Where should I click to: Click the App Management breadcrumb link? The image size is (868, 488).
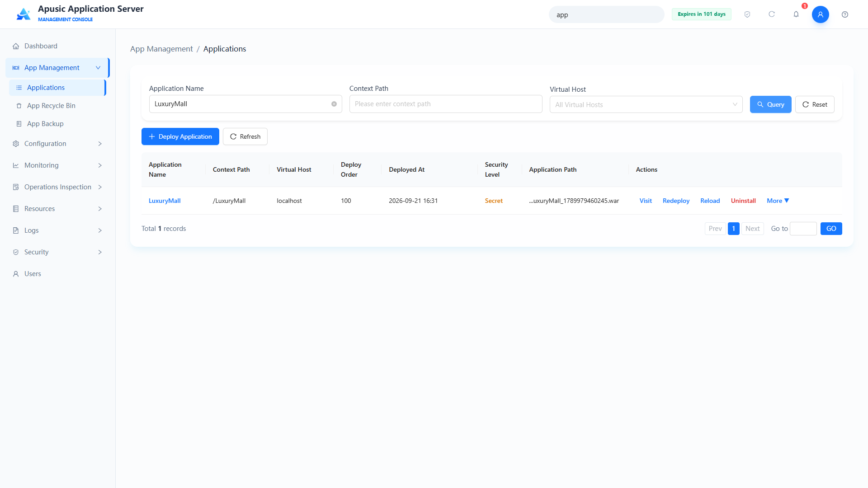tap(161, 49)
